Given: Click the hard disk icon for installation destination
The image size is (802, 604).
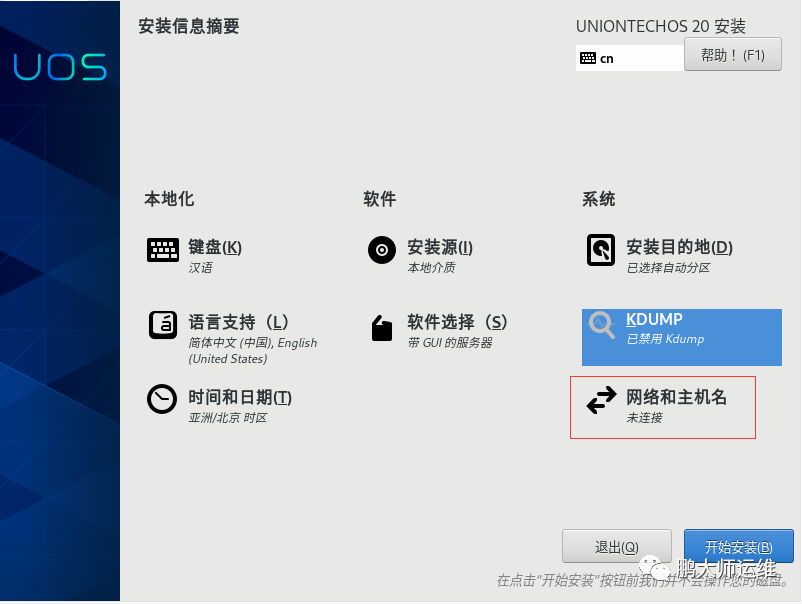Looking at the screenshot, I should tap(601, 250).
